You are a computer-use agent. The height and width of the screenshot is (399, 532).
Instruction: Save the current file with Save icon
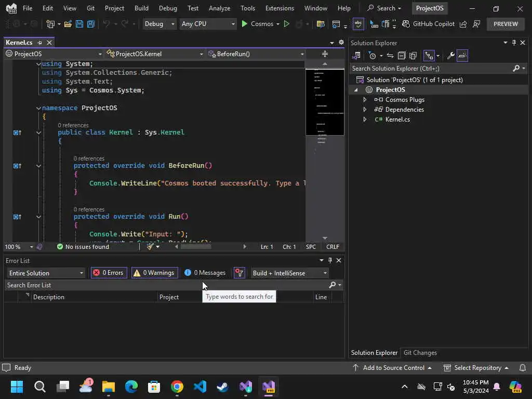pyautogui.click(x=79, y=24)
